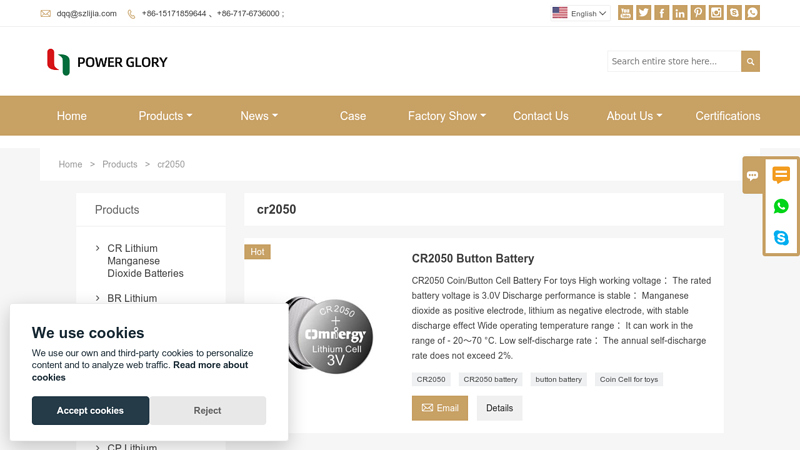The image size is (800, 450).
Task: Click the Power Glory logo
Action: pos(107,62)
